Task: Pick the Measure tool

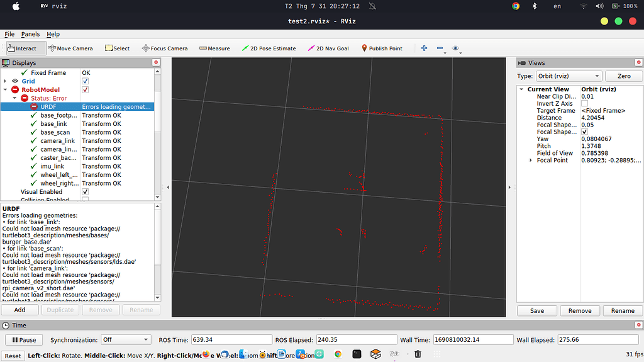Action: (214, 48)
